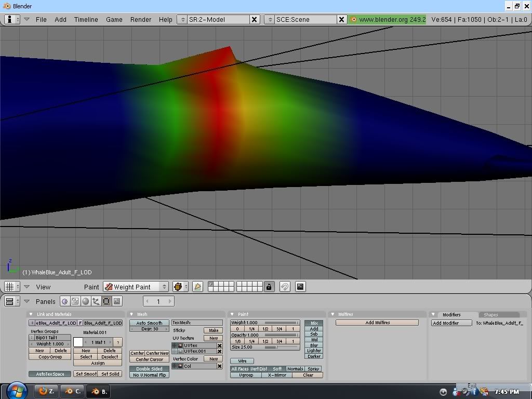This screenshot has width=532, height=399.
Task: Collapse the Link and Materials panel
Action: pos(31,314)
